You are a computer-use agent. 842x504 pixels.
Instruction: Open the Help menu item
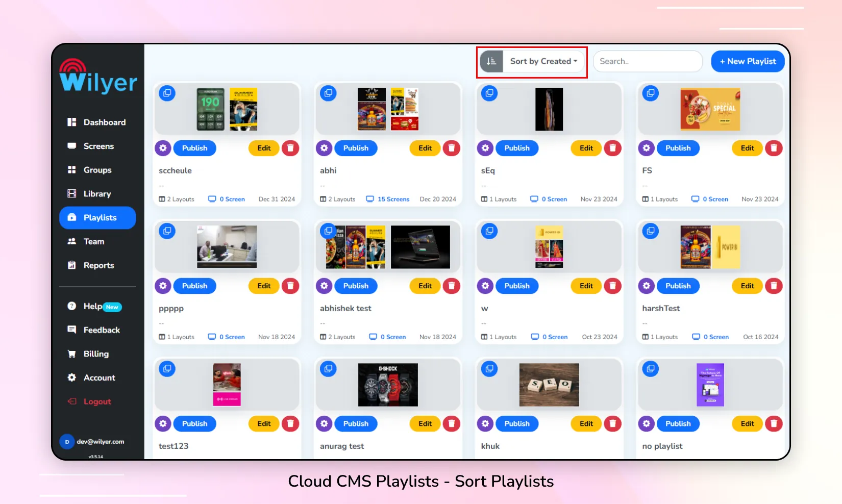[x=97, y=306]
